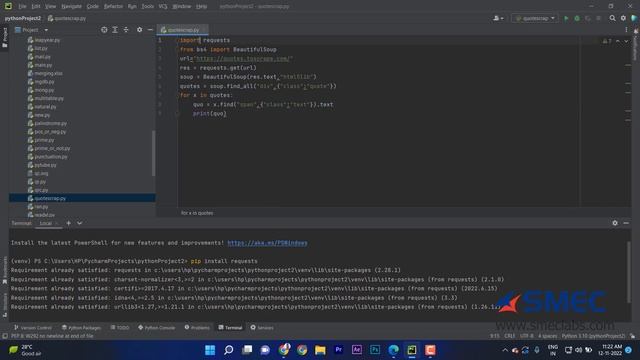
Task: Open Terminal panel settings gear
Action: tap(615, 223)
